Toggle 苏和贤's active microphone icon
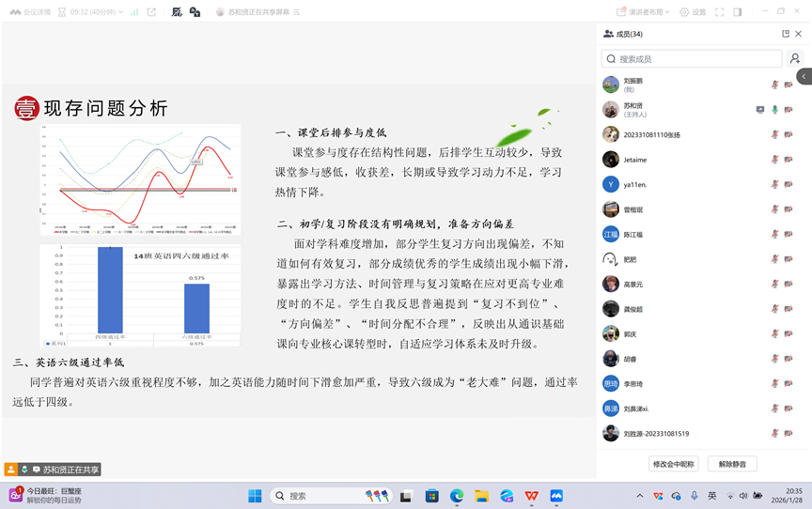The height and width of the screenshot is (509, 812). (x=775, y=109)
